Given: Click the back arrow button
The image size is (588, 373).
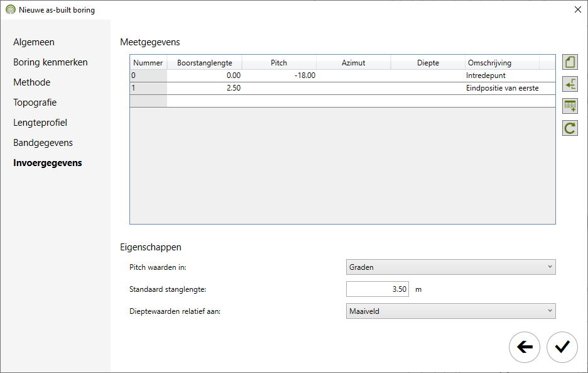Looking at the screenshot, I should [x=525, y=347].
